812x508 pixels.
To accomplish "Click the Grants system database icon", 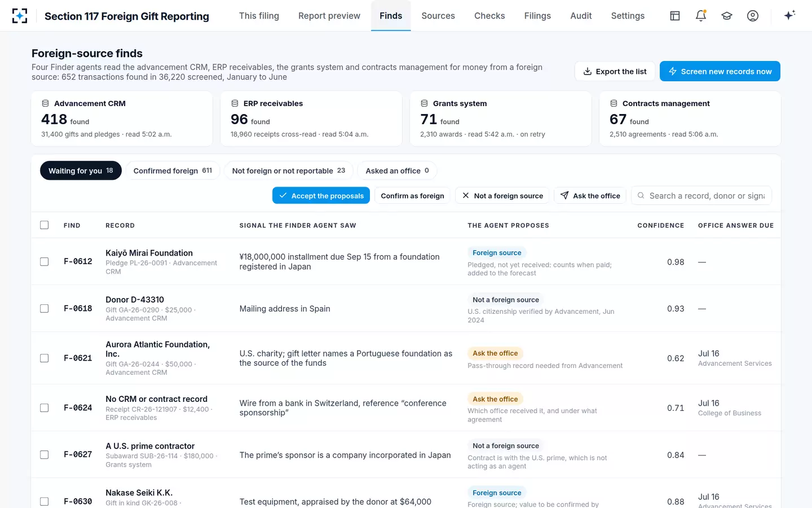I will 424,103.
